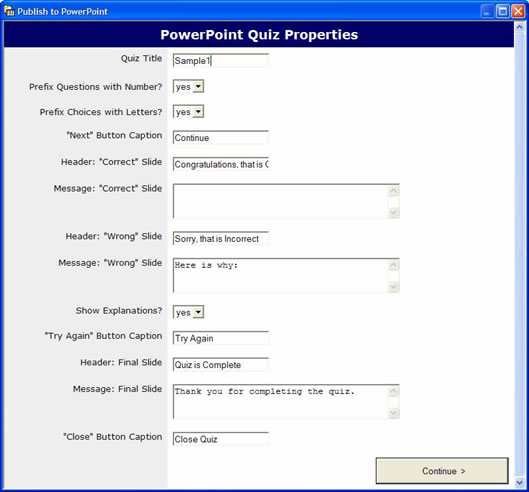Image resolution: width=529 pixels, height=492 pixels.
Task: Click down arrow in Message Wrong Slide scrollbar
Action: 393,286
